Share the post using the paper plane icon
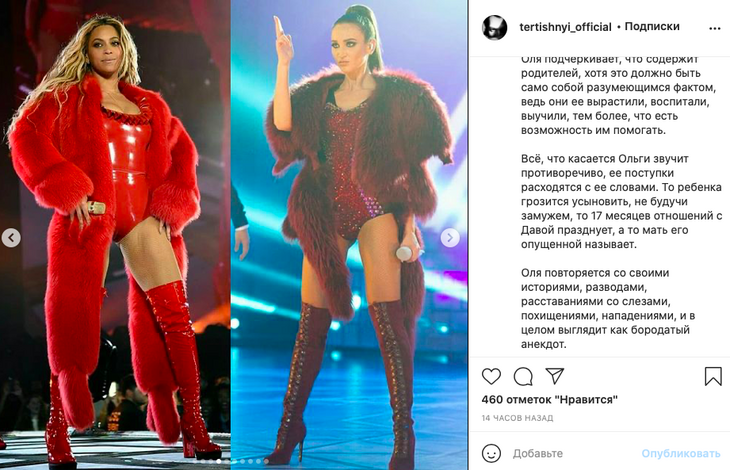Viewport: 730px width, 470px height. (555, 376)
